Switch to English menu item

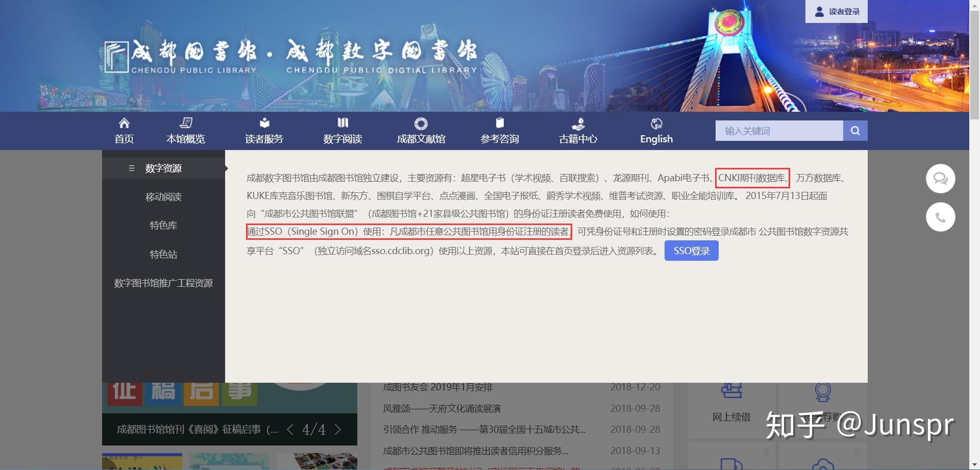click(x=656, y=139)
